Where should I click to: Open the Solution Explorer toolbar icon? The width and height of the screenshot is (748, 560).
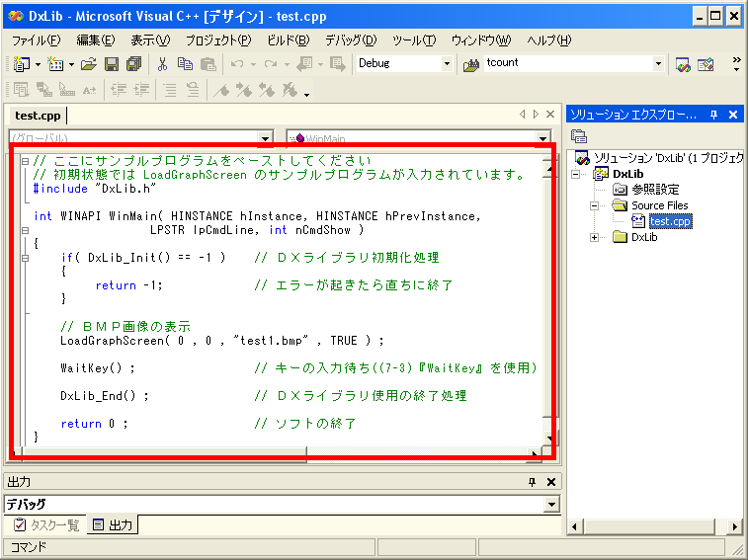683,64
